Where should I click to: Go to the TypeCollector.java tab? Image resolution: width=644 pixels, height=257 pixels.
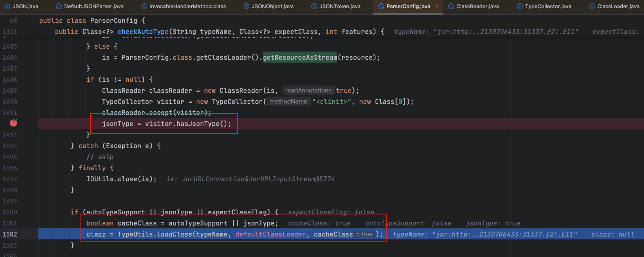544,6
